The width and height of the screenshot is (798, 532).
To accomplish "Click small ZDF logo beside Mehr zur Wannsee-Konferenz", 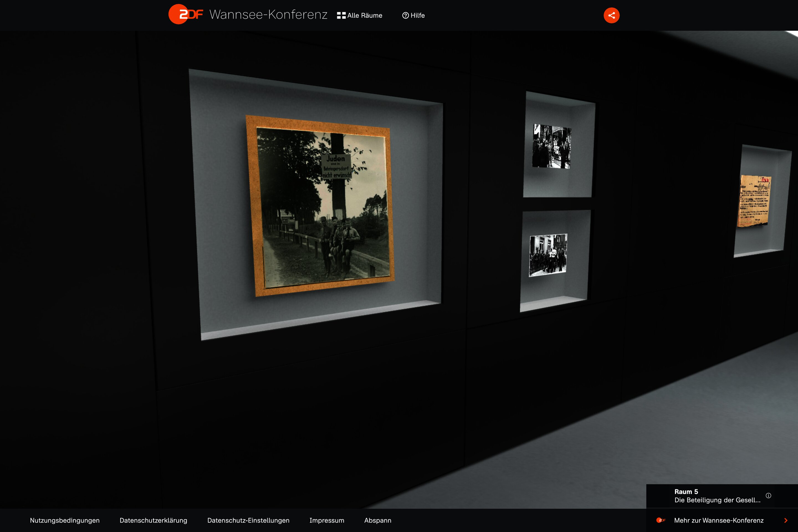I will click(x=661, y=520).
